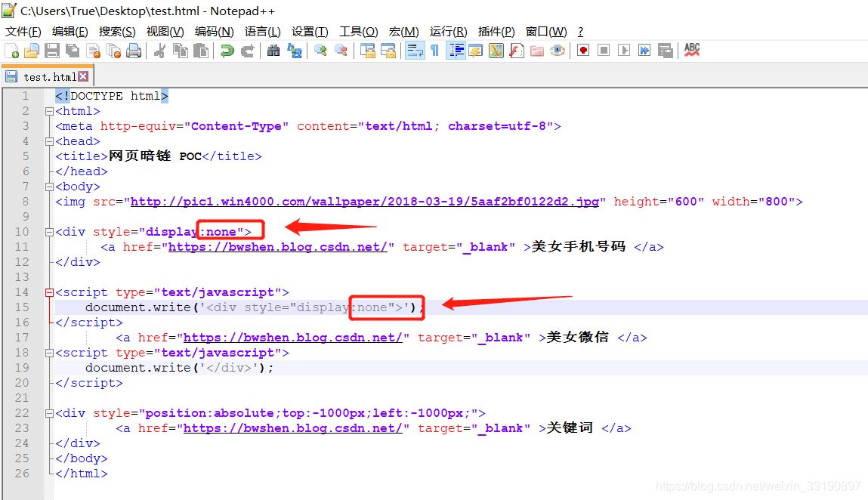Toggle indent guide toolbar button
Screen dimensions: 868x500
pos(456,51)
